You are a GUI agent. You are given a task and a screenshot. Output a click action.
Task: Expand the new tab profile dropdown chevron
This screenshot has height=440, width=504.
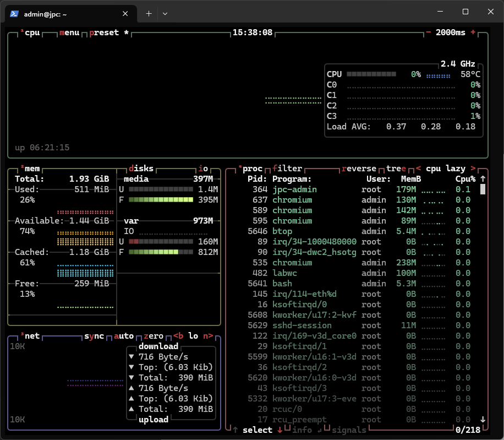point(165,13)
